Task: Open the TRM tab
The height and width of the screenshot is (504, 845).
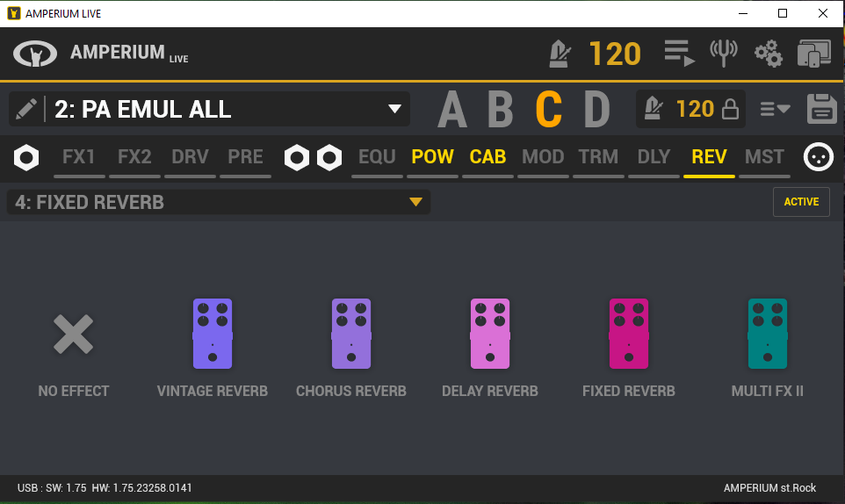Action: [599, 157]
